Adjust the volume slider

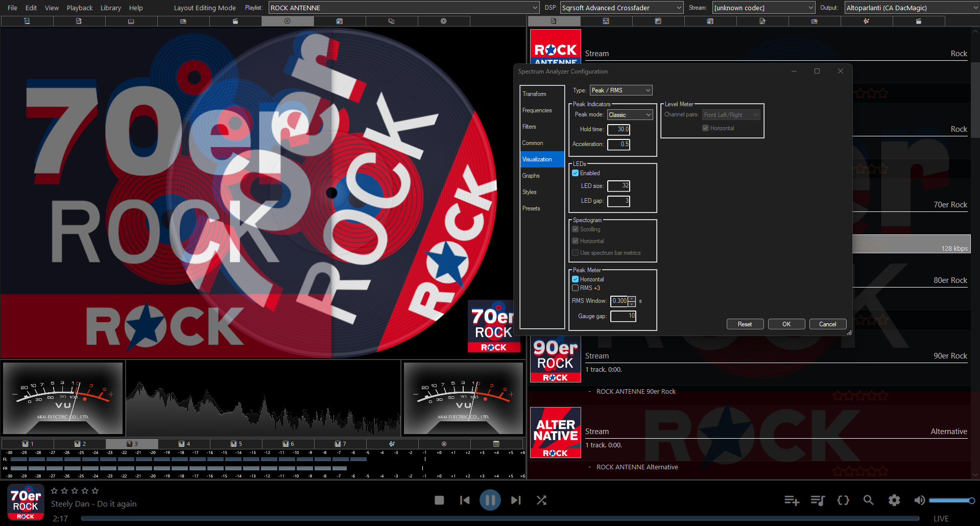pyautogui.click(x=952, y=500)
